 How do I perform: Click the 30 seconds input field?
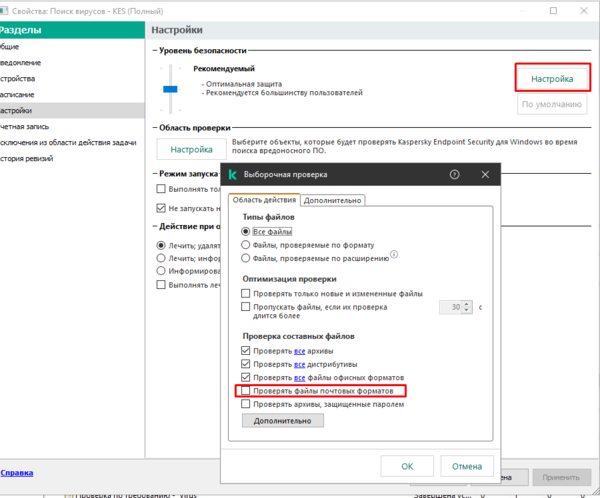tap(451, 307)
